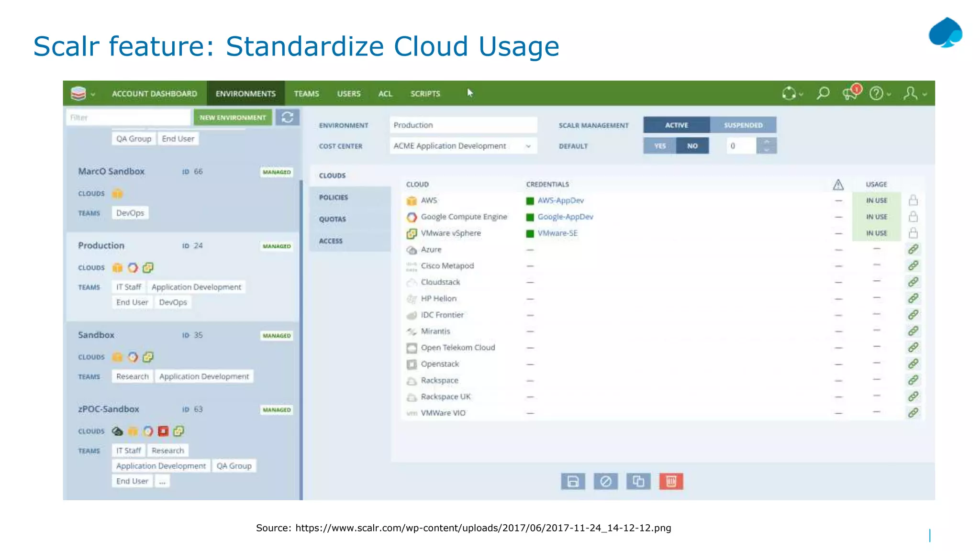The height and width of the screenshot is (551, 980).
Task: Click the environment Filter input field
Action: (127, 117)
